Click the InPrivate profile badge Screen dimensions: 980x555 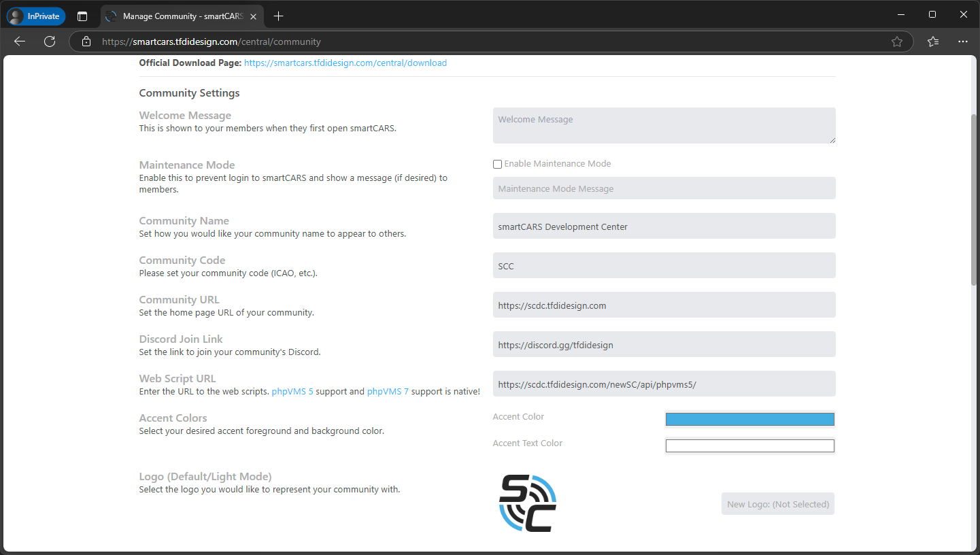[x=36, y=16]
